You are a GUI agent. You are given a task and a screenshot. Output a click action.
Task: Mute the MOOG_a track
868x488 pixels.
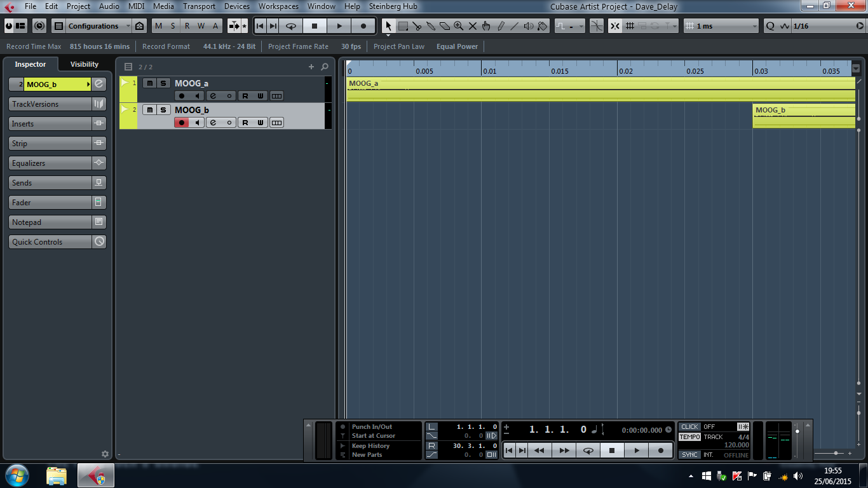149,83
